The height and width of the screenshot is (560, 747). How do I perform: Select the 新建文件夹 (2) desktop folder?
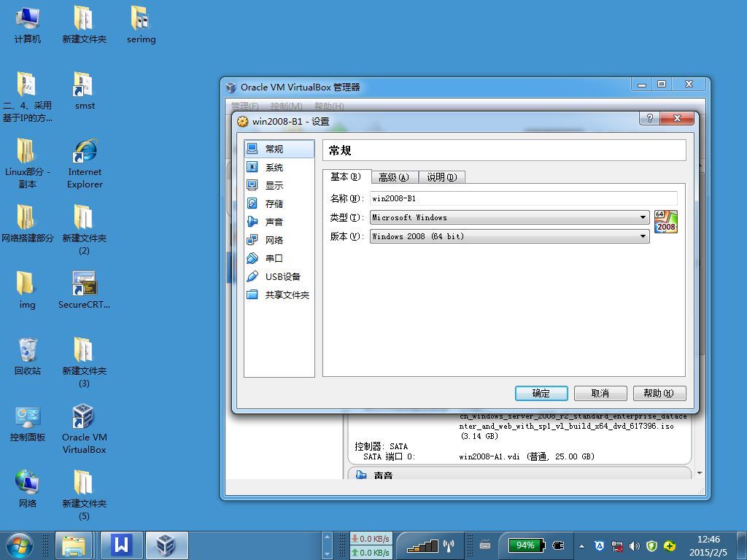click(85, 230)
